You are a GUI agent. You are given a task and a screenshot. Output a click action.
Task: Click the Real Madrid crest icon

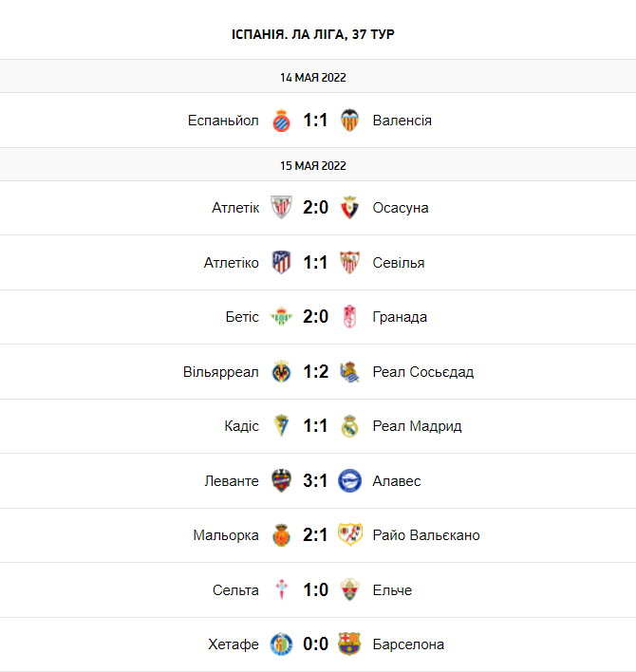[349, 426]
